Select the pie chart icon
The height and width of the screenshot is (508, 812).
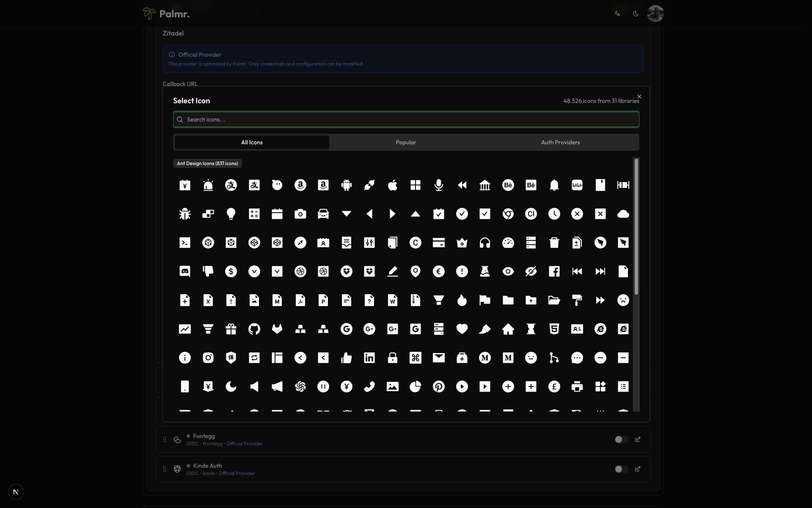pyautogui.click(x=416, y=387)
